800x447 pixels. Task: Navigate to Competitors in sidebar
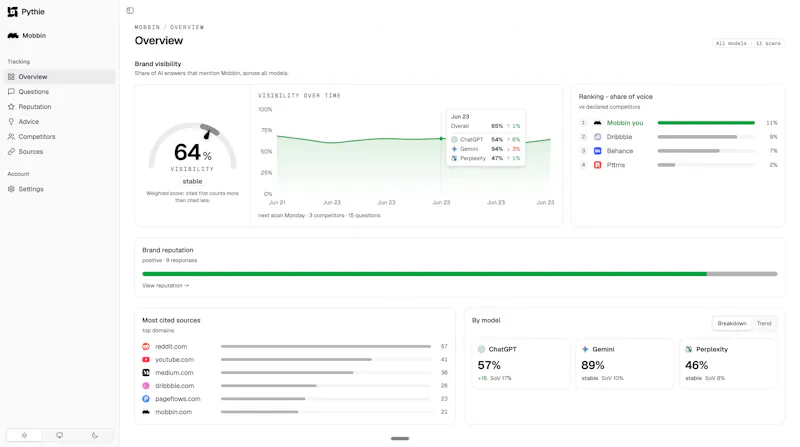point(60,137)
